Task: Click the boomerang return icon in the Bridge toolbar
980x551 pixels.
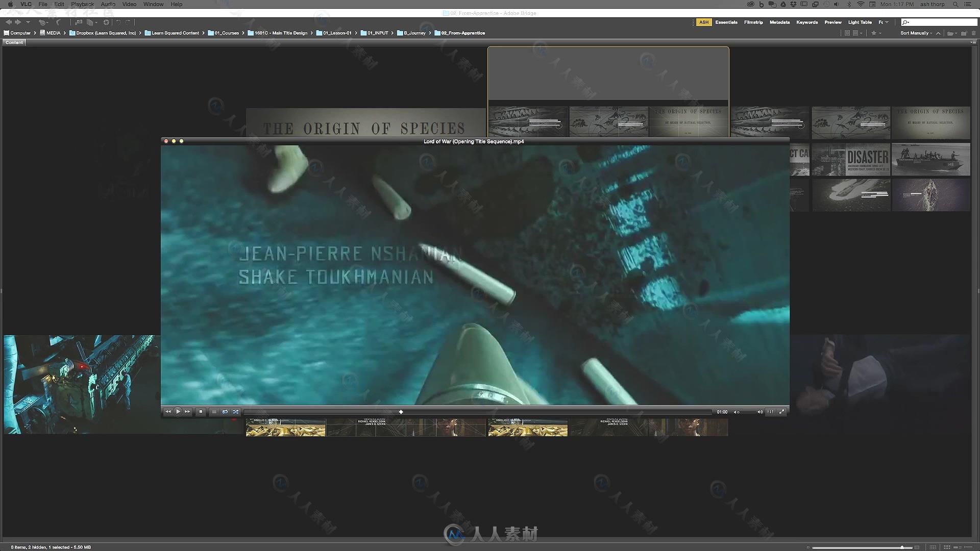Action: tap(58, 22)
